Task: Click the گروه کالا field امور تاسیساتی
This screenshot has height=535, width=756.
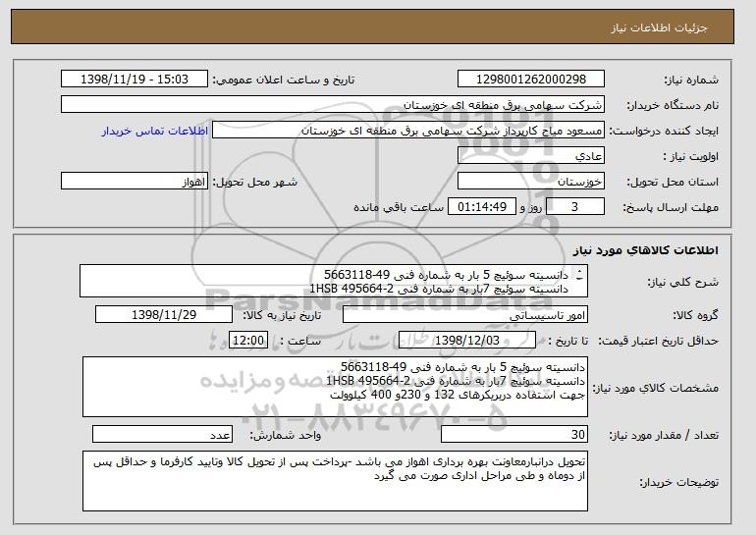Action: pyautogui.click(x=465, y=315)
